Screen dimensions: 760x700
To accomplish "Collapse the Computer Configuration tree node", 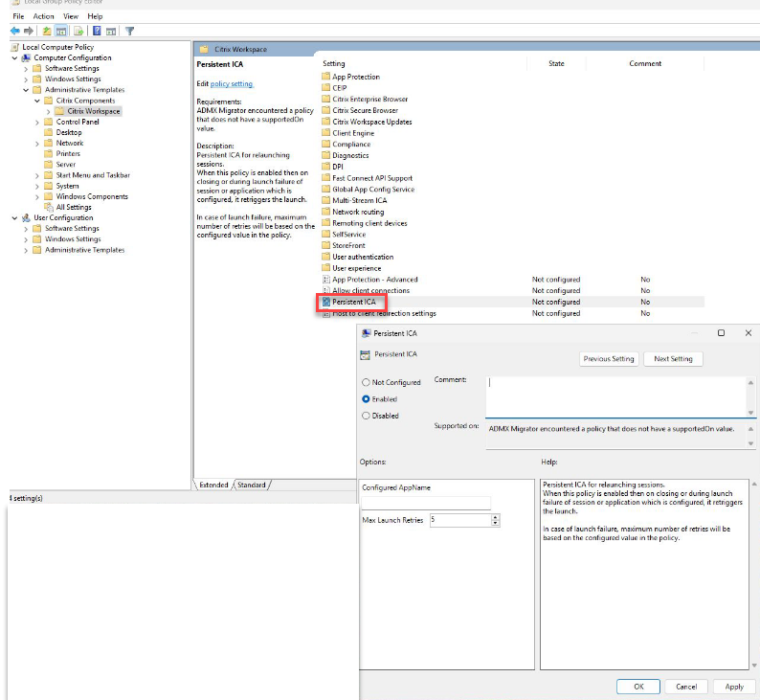I will [x=14, y=57].
